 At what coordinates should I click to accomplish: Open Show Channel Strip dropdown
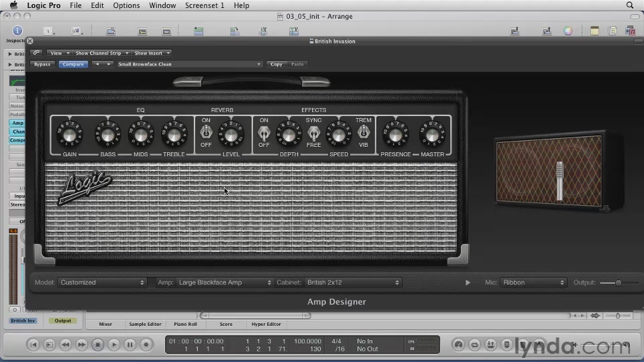[x=101, y=53]
